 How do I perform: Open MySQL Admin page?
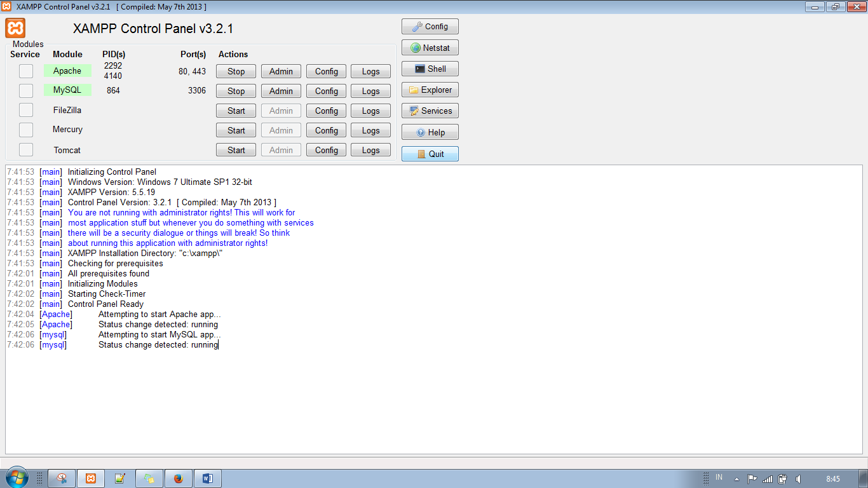click(x=280, y=90)
